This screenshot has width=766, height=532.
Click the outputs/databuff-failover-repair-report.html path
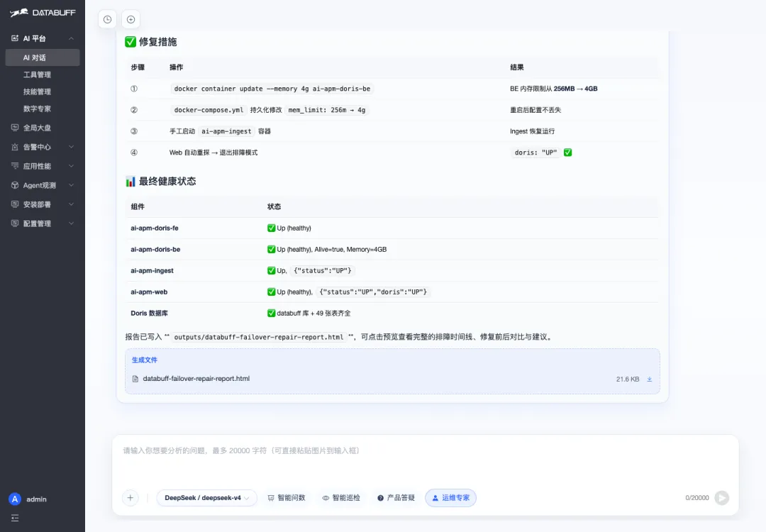[x=259, y=337]
